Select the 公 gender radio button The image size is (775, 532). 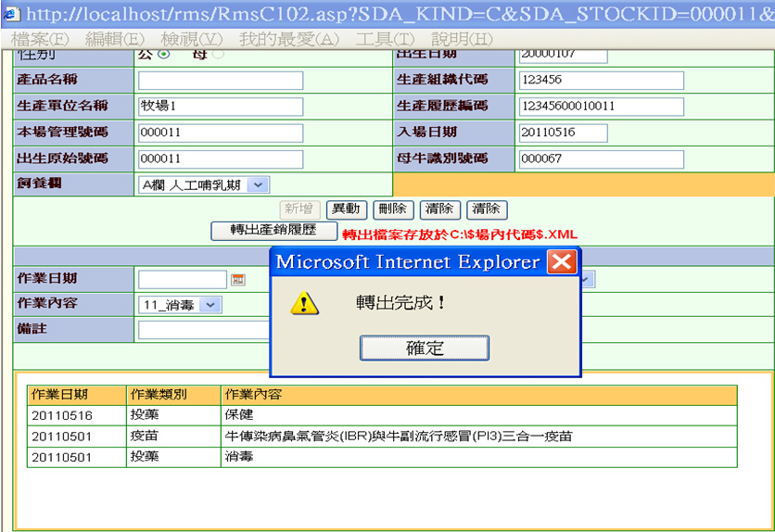pyautogui.click(x=164, y=55)
